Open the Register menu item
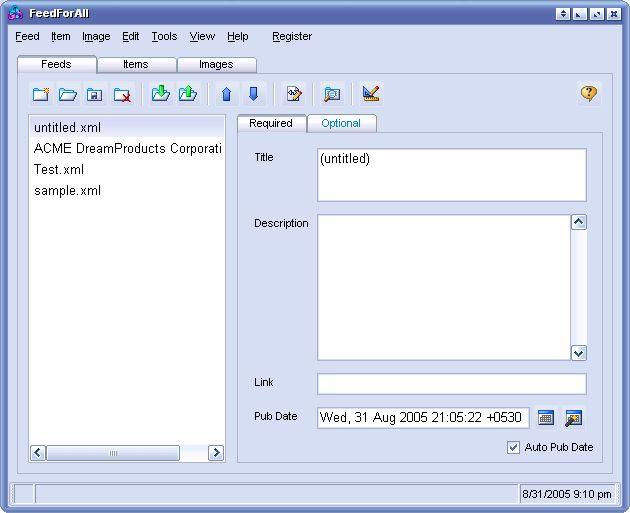The image size is (630, 513). click(x=292, y=36)
